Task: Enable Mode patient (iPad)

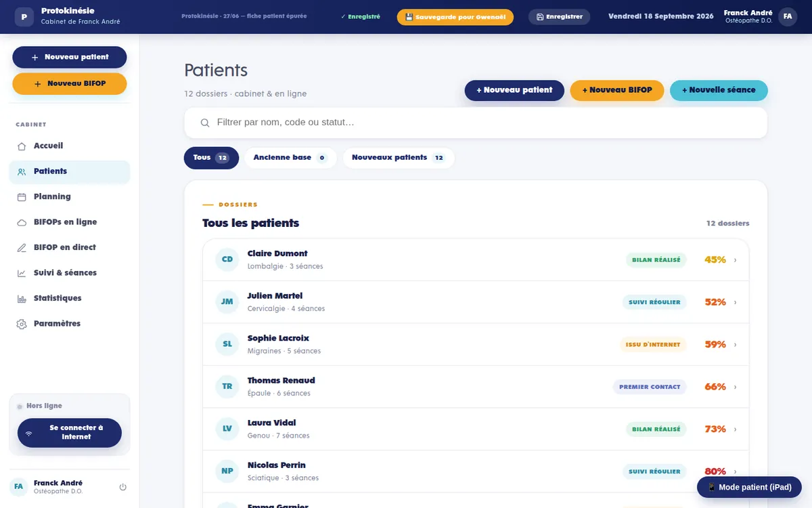Action: coord(749,487)
